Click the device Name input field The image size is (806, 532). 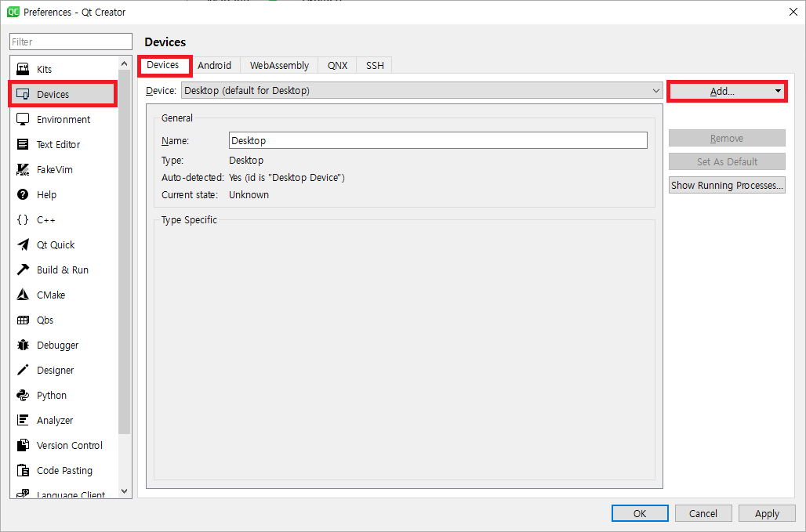pos(438,140)
